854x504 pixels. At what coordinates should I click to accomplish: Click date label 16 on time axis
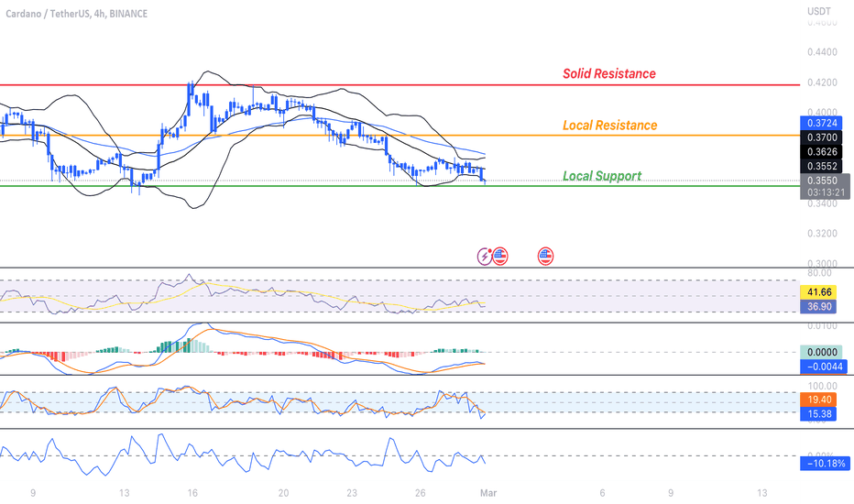192,493
